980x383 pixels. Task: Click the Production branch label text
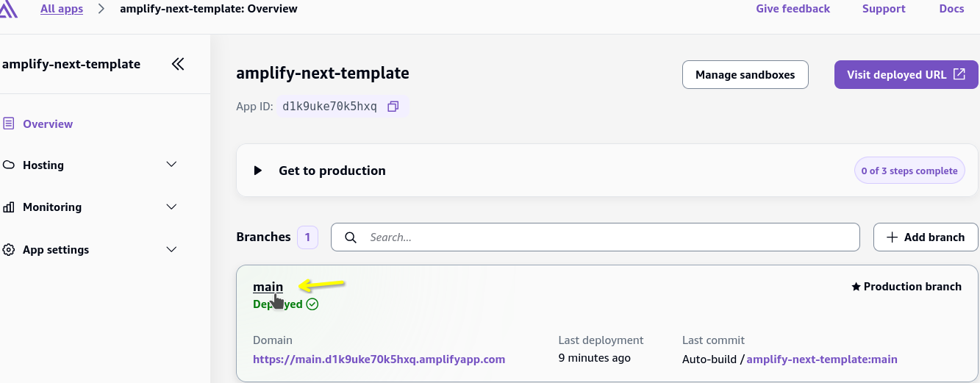912,287
